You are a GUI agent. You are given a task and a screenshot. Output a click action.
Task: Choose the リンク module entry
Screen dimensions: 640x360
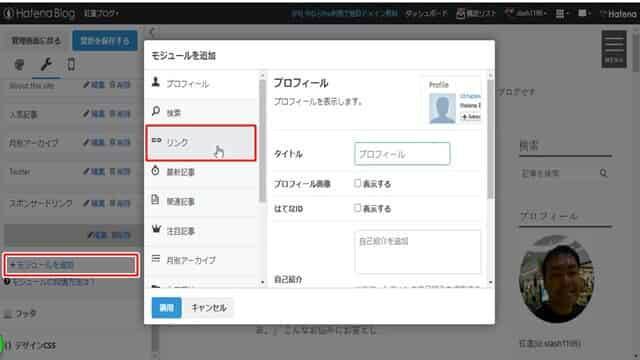(201, 143)
